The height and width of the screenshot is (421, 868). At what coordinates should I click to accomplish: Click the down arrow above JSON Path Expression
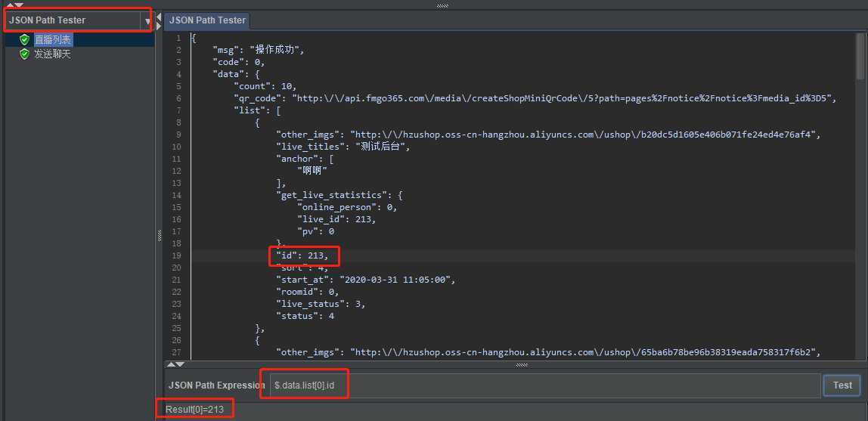point(180,364)
